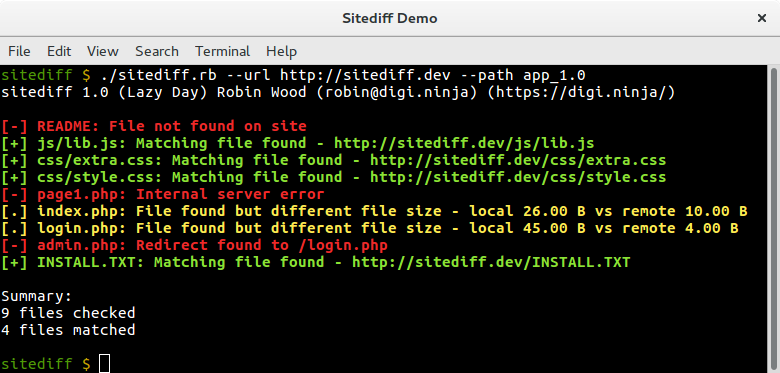The width and height of the screenshot is (780, 373).
Task: Click the terminal vertical scrollbar
Action: tap(774, 219)
